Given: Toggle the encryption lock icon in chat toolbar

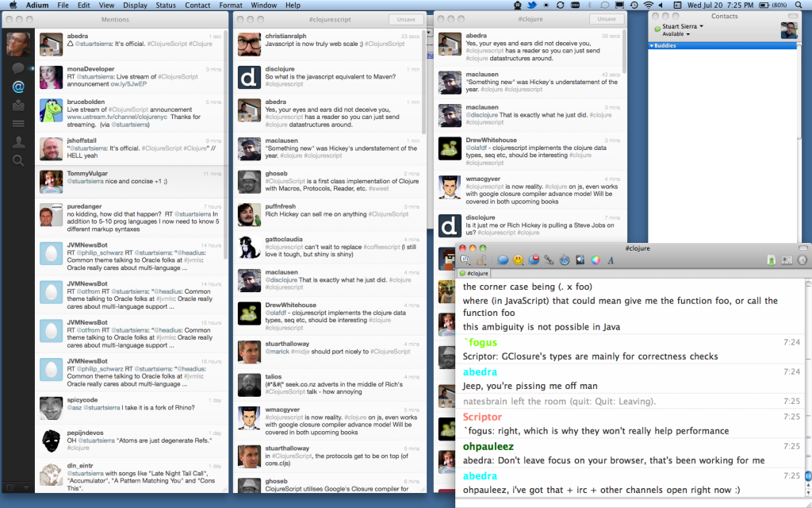Looking at the screenshot, I should pyautogui.click(x=481, y=260).
